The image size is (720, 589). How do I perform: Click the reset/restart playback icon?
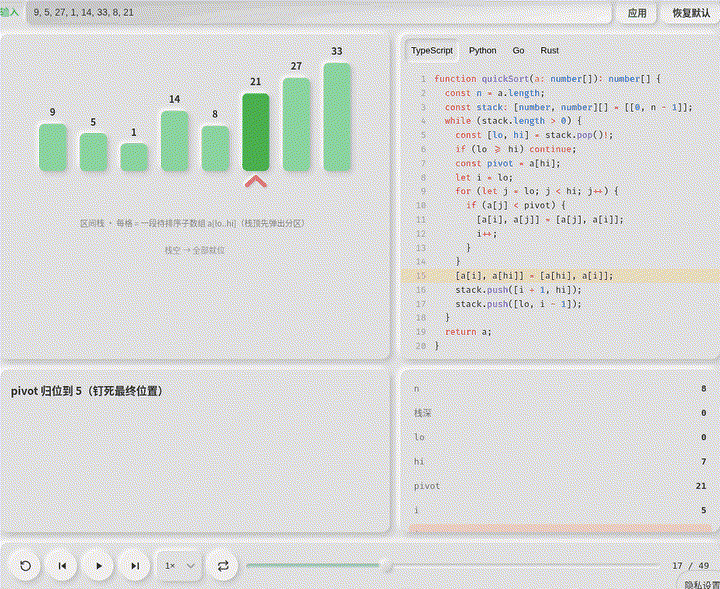[x=26, y=566]
